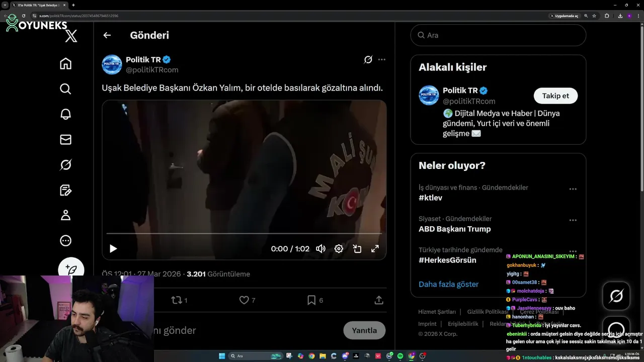The width and height of the screenshot is (644, 362).
Task: Open video settings gear
Action: pos(339,248)
